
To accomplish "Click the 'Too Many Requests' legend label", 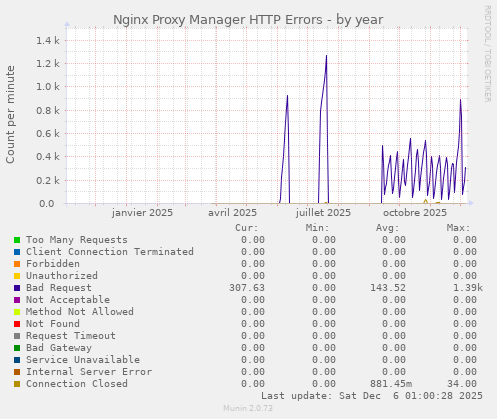I will pyautogui.click(x=77, y=240).
